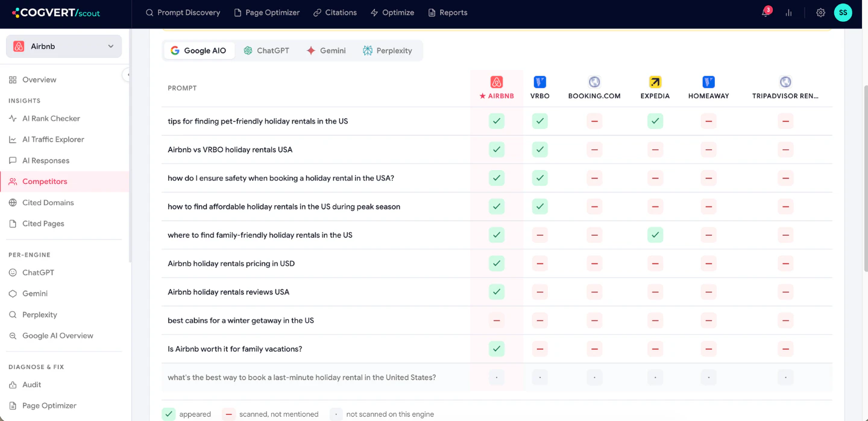Image resolution: width=868 pixels, height=421 pixels.
Task: Click HomeAway dash for pet-friendly rentals prompt
Action: 709,121
